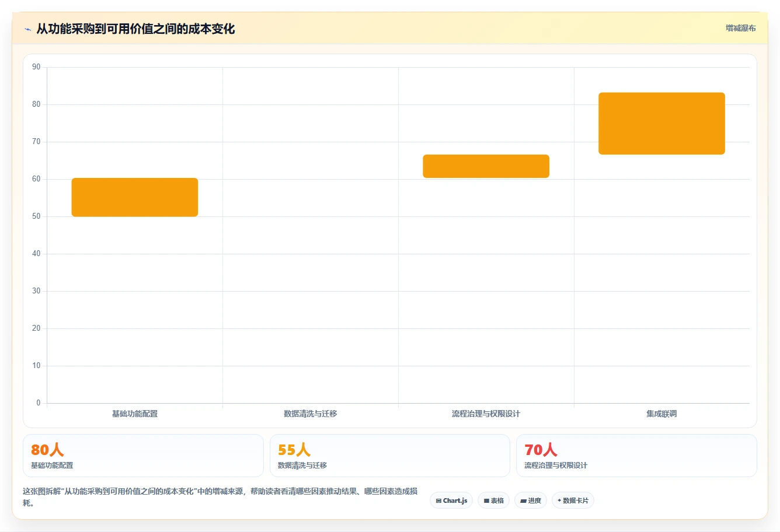
Task: Click the y-axis value 60
Action: (x=36, y=179)
